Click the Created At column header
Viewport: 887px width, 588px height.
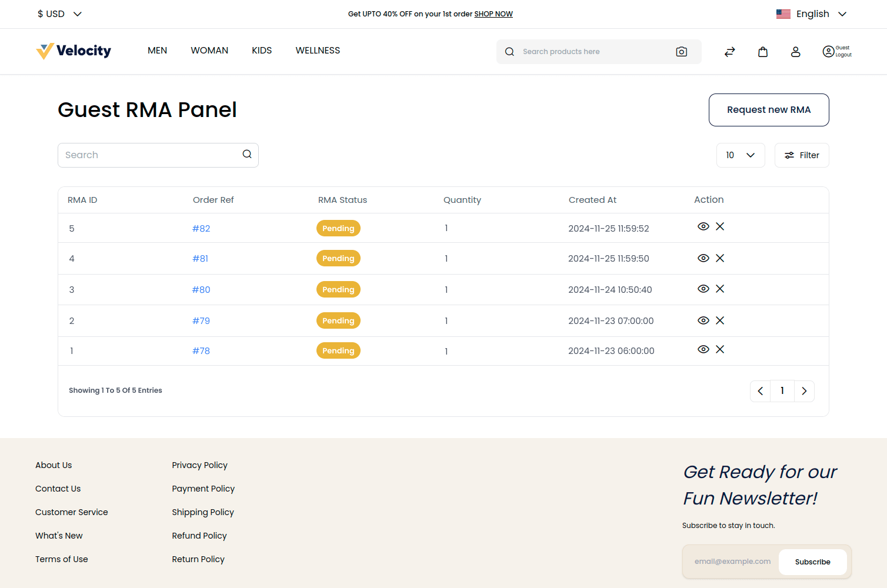pyautogui.click(x=592, y=200)
